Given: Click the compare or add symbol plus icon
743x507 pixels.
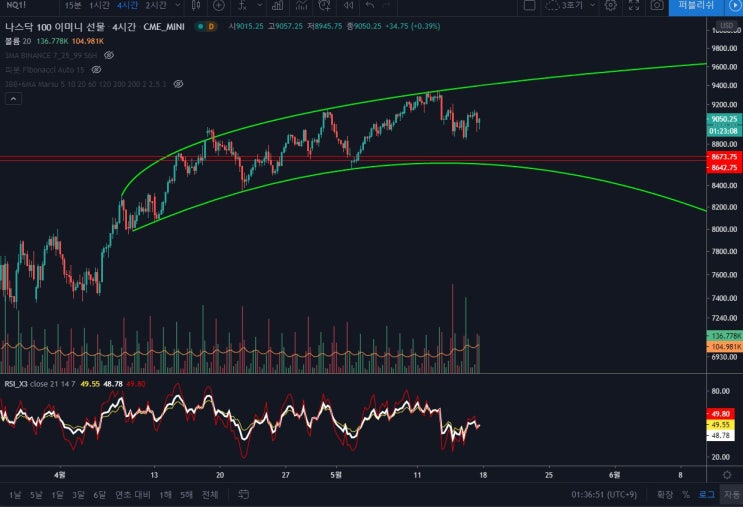Looking at the screenshot, I should pos(218,5).
